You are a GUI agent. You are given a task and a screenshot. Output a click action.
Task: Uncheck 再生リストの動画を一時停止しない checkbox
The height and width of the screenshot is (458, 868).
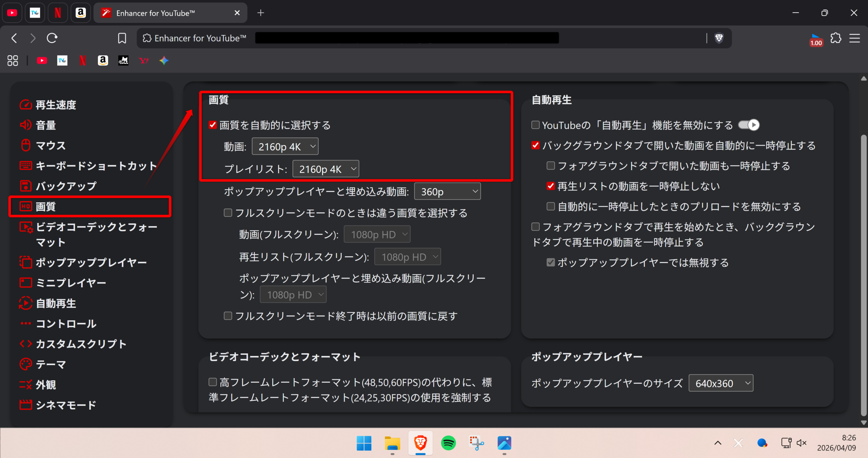[x=551, y=186]
